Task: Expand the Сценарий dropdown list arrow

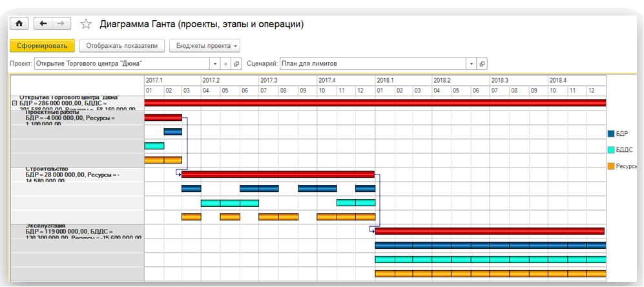Action: pos(472,64)
